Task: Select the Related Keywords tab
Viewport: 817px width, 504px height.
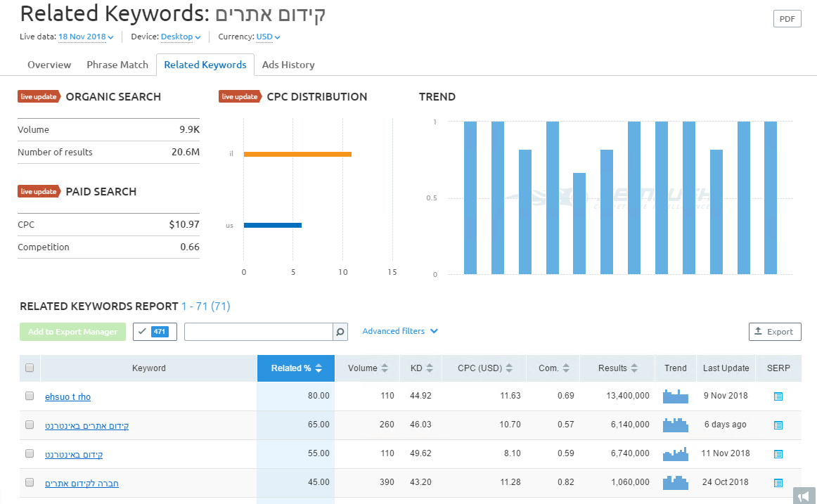Action: 205,65
